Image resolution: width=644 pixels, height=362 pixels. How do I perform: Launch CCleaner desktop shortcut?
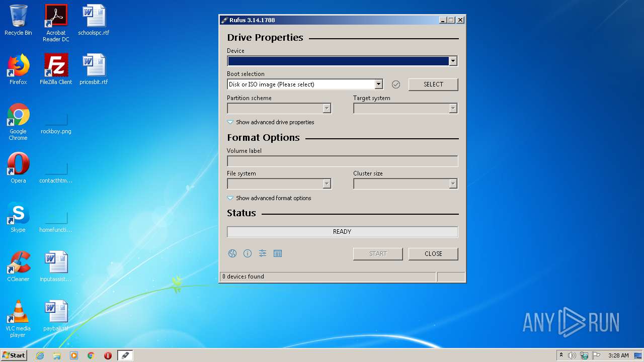pyautogui.click(x=18, y=266)
